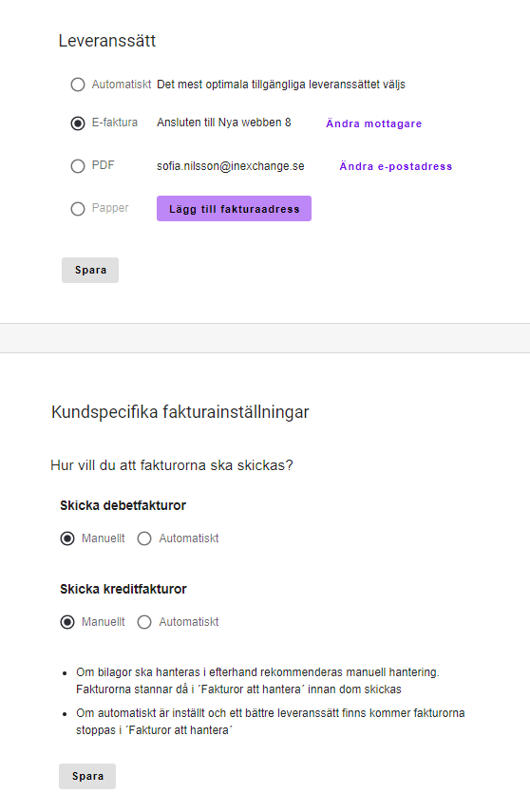The height and width of the screenshot is (812, 530).
Task: Open the Ändra mottagare link
Action: coord(373,123)
